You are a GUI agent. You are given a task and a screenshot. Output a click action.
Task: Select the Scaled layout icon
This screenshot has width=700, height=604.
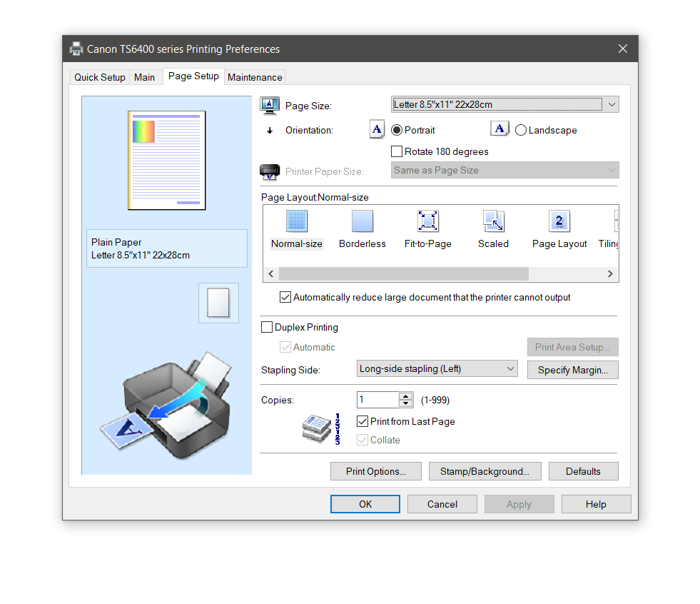coord(493,221)
